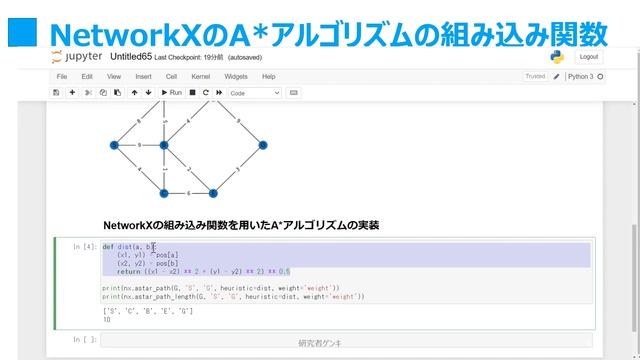This screenshot has width=640, height=360.
Task: Click the print(nx.astar_path_length code line
Action: click(233, 297)
